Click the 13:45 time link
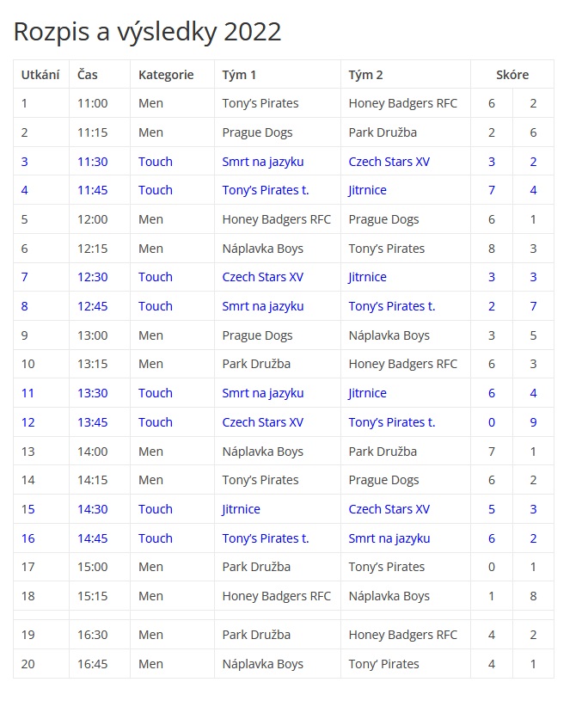Image resolution: width=588 pixels, height=713 pixels. click(x=93, y=422)
